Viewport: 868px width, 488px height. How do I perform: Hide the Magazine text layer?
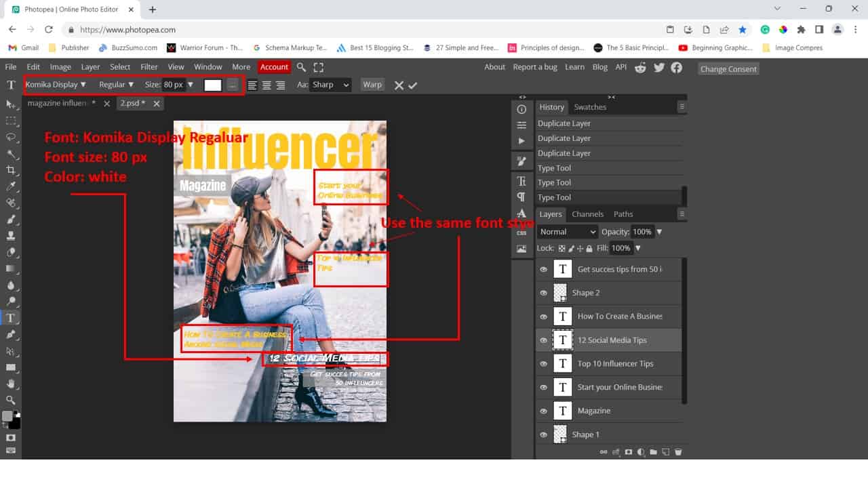[x=543, y=411]
